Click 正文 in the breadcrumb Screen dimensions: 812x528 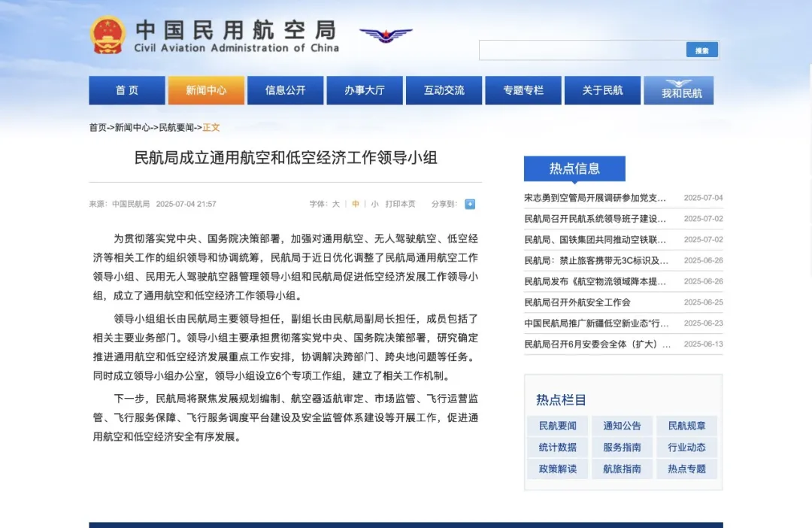[211, 127]
